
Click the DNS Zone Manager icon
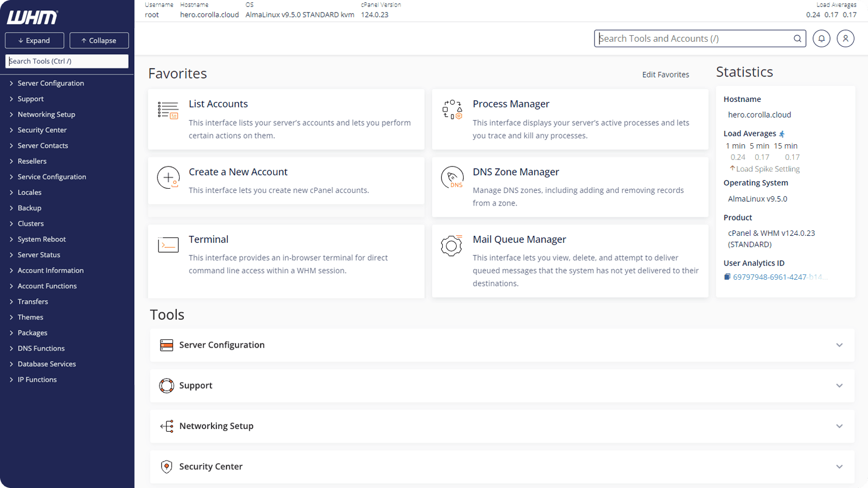coord(452,178)
